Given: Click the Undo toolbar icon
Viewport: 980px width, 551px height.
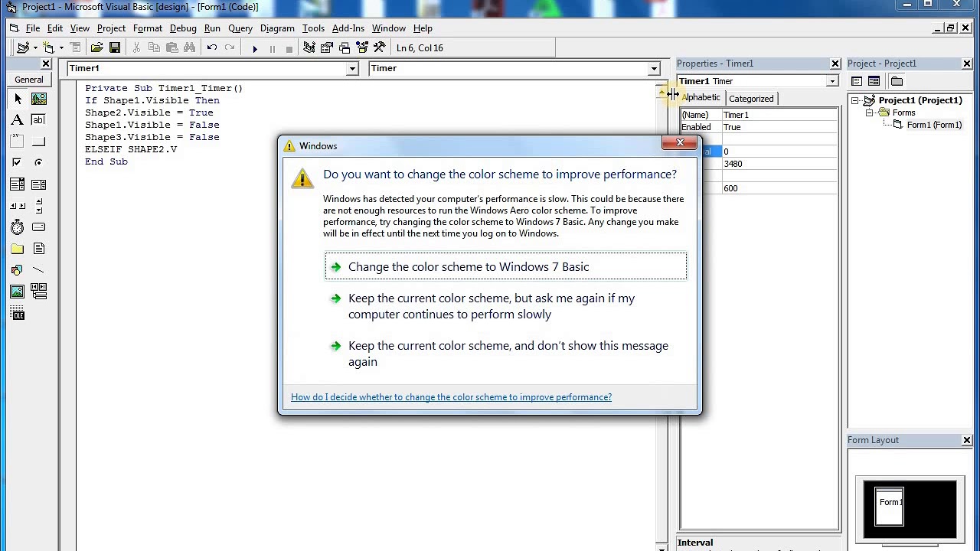Looking at the screenshot, I should click(212, 48).
